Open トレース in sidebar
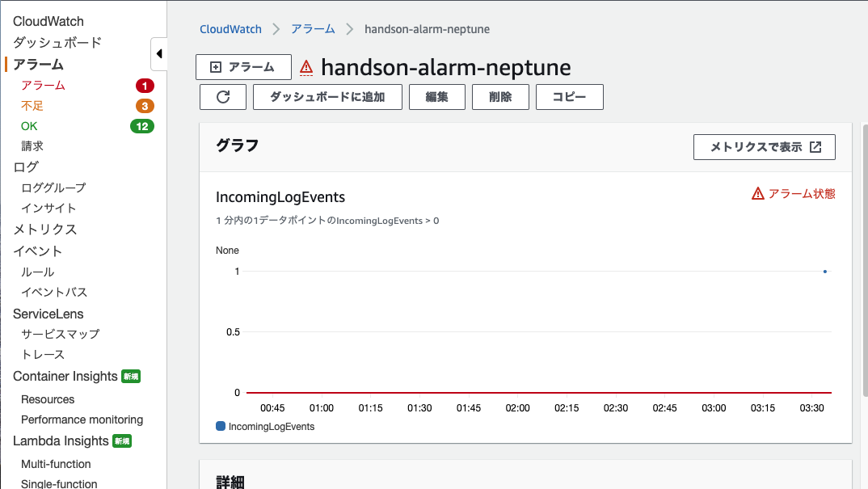Screen dimensions: 868x489 tap(43, 355)
